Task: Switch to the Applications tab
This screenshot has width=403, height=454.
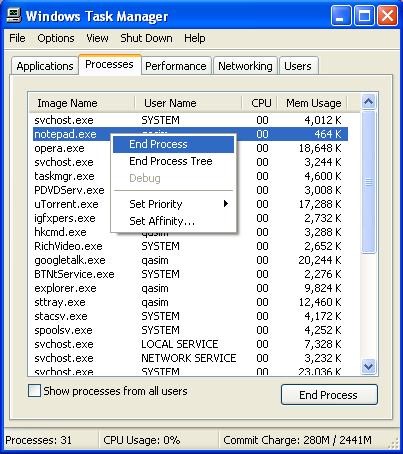Action: coord(45,66)
